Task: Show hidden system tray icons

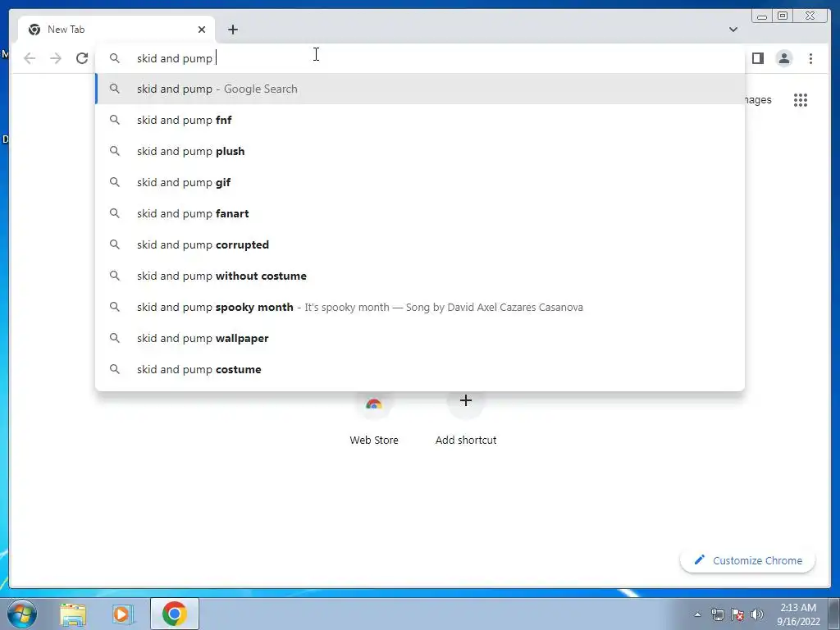Action: pos(697,614)
